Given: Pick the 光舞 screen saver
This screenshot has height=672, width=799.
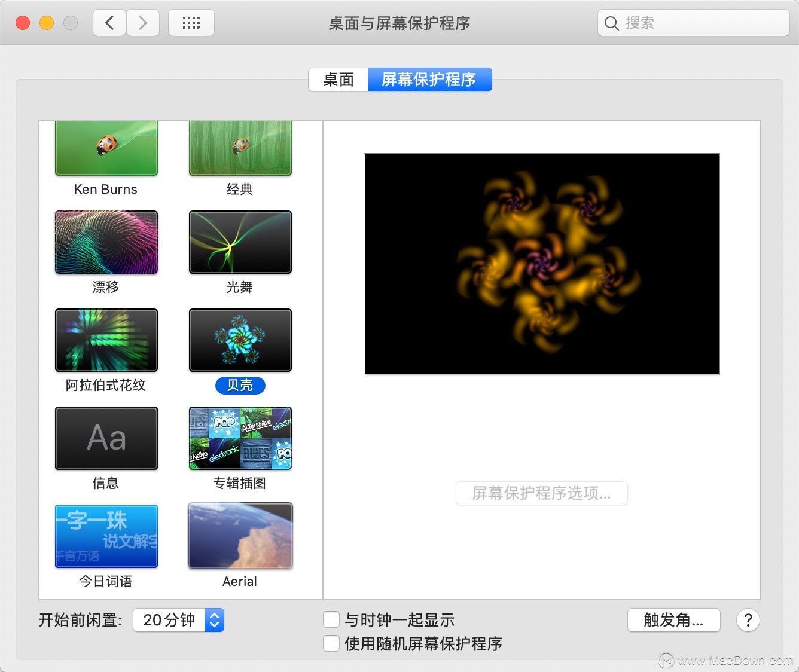Looking at the screenshot, I should coord(239,242).
